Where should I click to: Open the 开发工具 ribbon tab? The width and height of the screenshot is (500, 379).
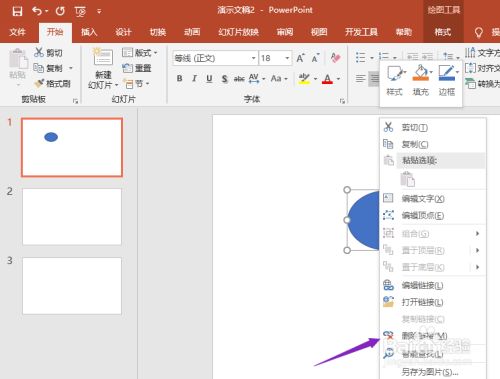(x=361, y=32)
